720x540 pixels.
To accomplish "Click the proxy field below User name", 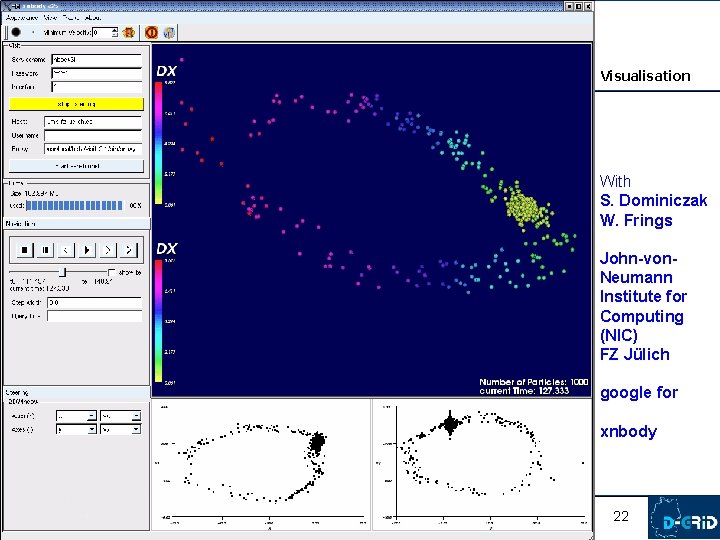I will pos(93,149).
